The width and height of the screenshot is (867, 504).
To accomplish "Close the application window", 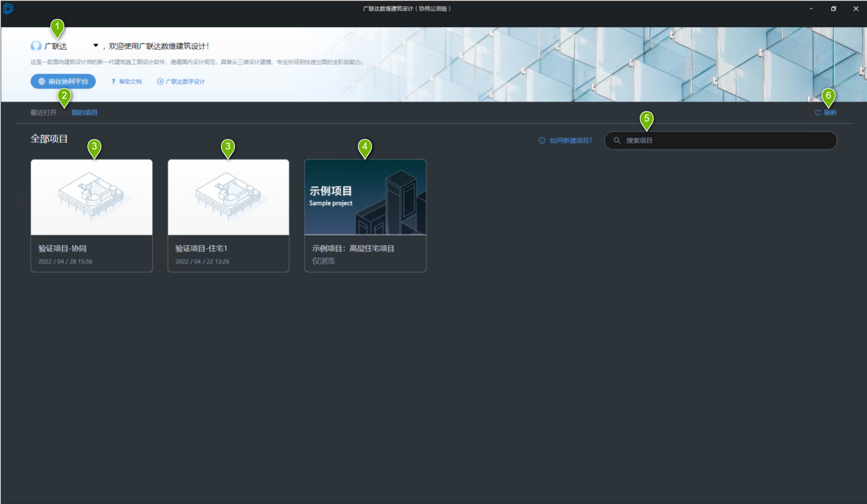I will coord(856,8).
